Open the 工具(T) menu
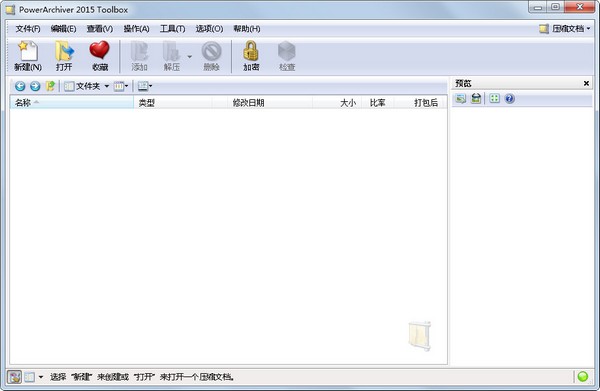Image resolution: width=600 pixels, height=391 pixels. click(172, 29)
